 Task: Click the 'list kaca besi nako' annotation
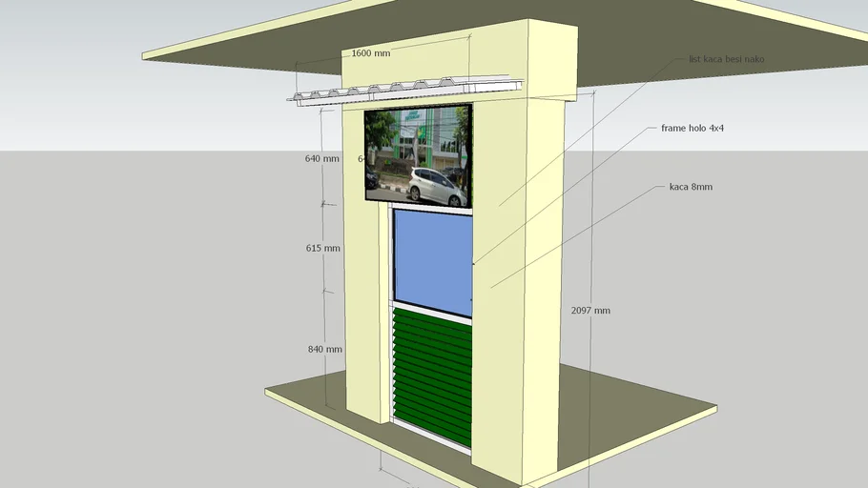tap(726, 59)
